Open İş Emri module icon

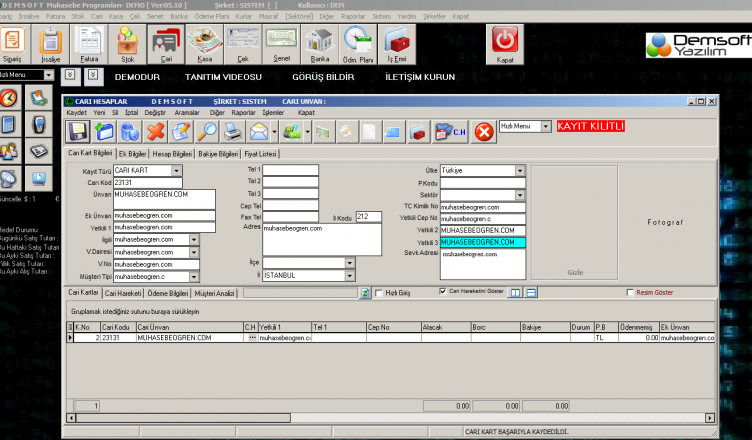[x=397, y=45]
